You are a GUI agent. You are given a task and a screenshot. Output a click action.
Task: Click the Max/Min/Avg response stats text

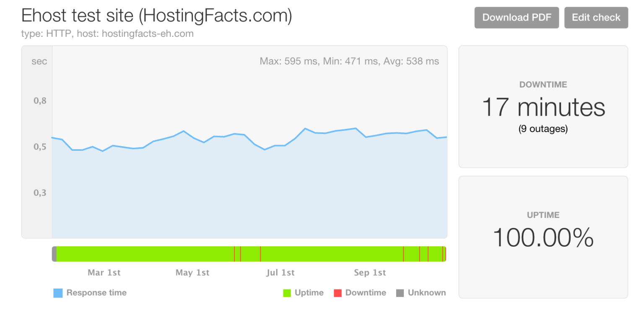349,62
